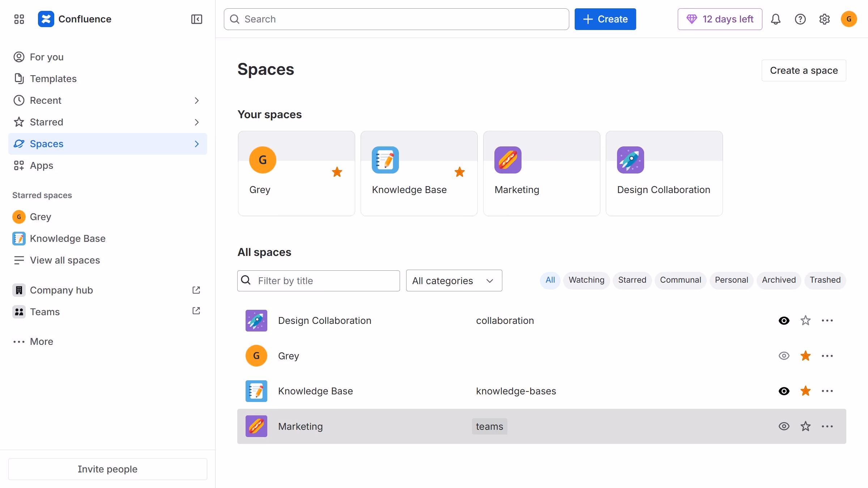Open Apps in sidebar
Image resolution: width=868 pixels, height=488 pixels.
(107, 166)
